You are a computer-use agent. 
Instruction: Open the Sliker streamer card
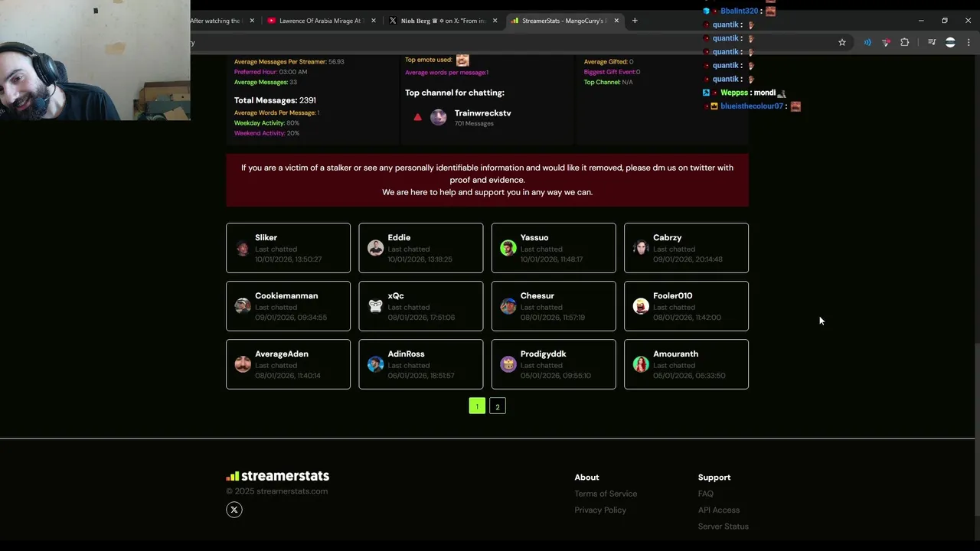tap(288, 248)
